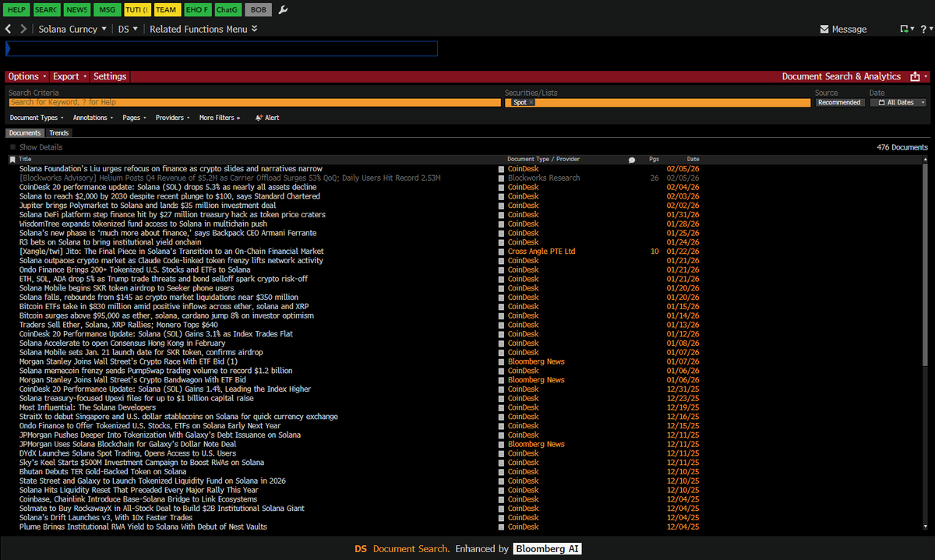Open the All Dates dropdown

point(898,103)
